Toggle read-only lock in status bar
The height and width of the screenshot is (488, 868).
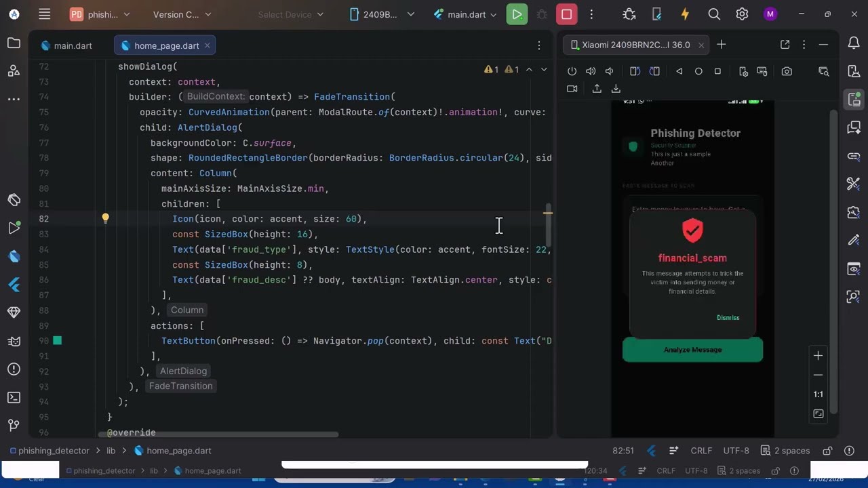point(827,451)
